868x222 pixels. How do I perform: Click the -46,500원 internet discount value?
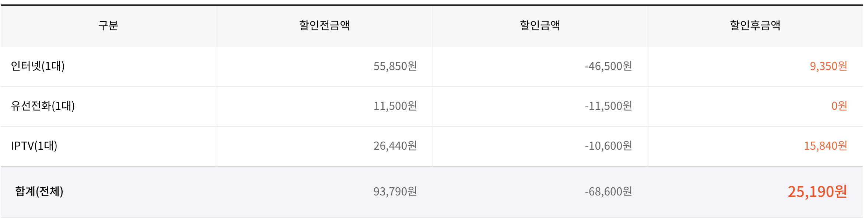pos(608,66)
